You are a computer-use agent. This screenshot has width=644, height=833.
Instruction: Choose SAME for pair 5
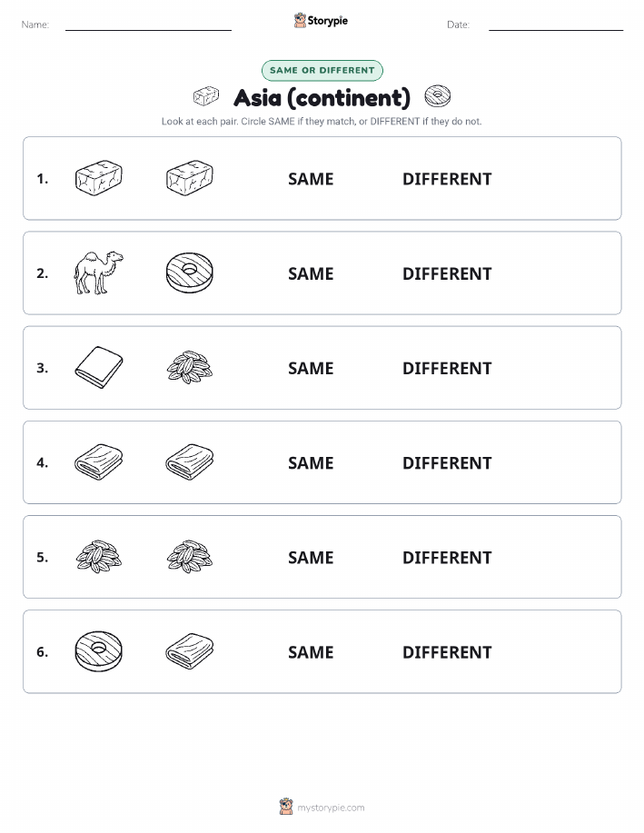tap(311, 557)
